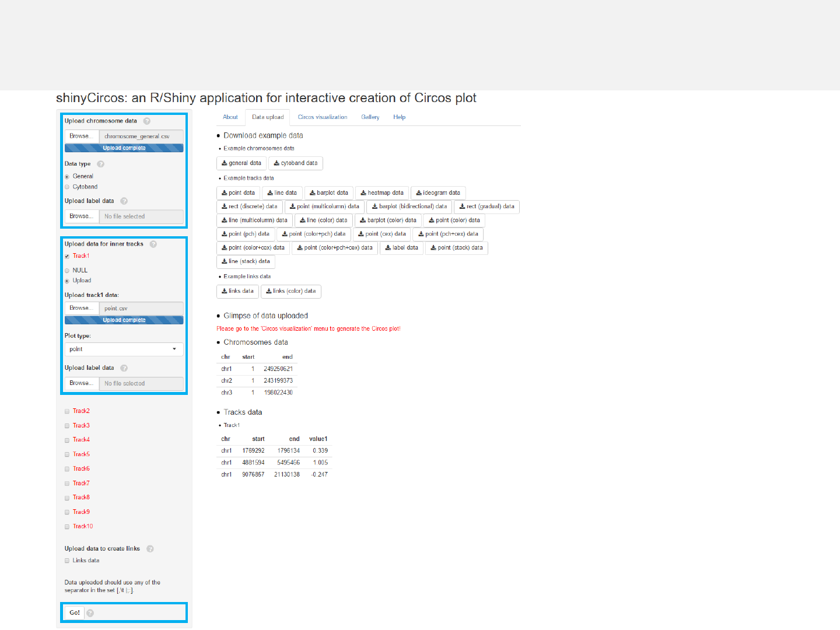The height and width of the screenshot is (630, 840).
Task: Open Plot type dropdown showing point
Action: click(x=124, y=349)
